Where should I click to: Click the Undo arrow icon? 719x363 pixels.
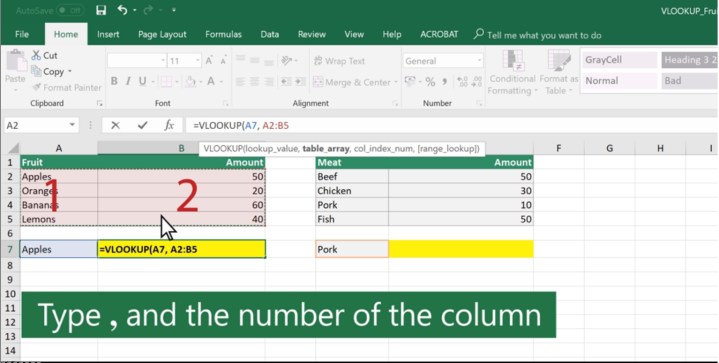pyautogui.click(x=122, y=10)
